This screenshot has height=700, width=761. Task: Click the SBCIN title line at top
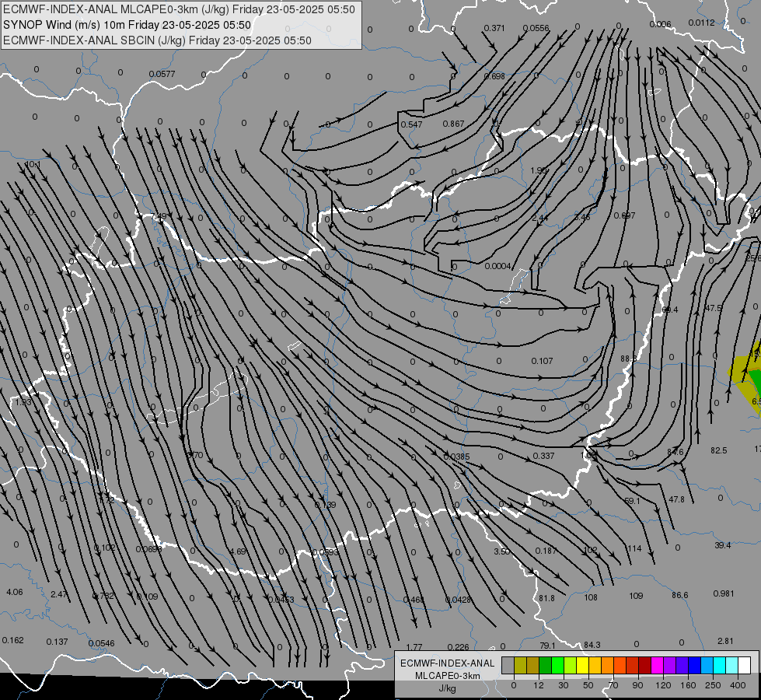(x=157, y=40)
